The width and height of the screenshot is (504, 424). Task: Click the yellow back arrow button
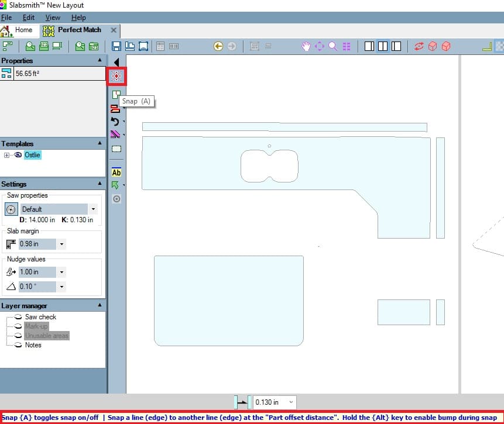[x=218, y=46]
